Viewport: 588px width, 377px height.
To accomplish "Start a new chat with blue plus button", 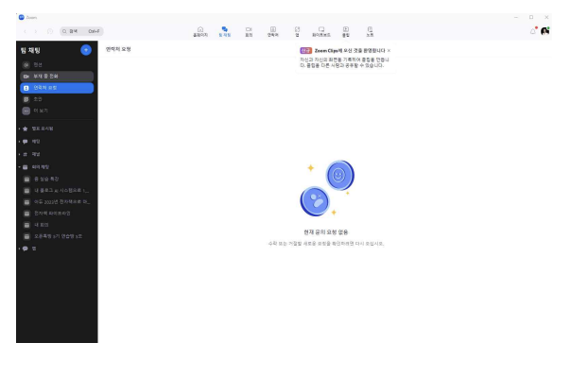I will pos(86,50).
